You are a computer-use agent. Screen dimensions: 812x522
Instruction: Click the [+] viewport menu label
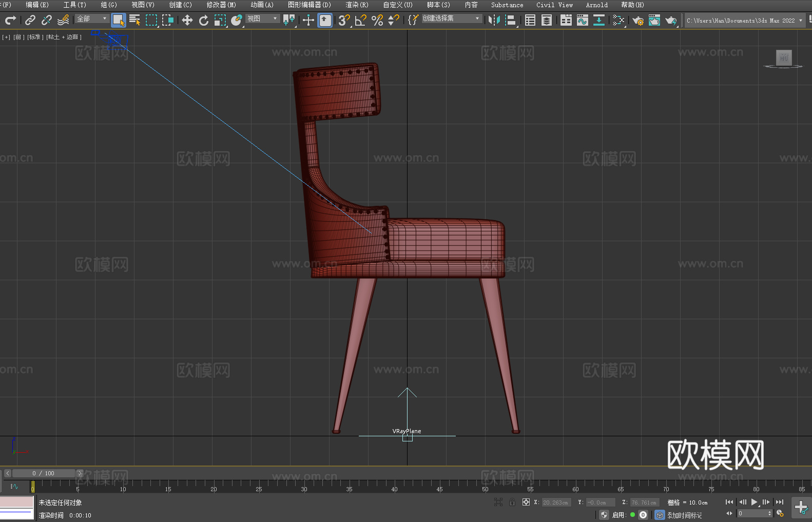6,37
